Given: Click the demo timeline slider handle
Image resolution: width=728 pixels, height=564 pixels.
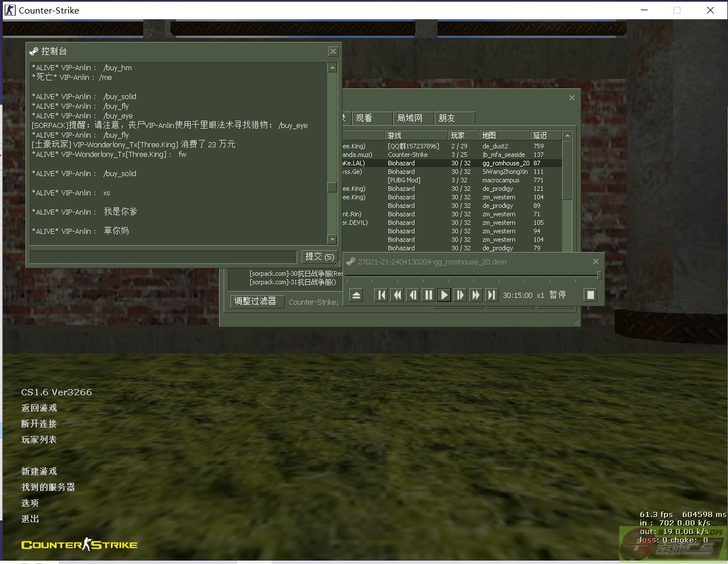Looking at the screenshot, I should pyautogui.click(x=599, y=276).
